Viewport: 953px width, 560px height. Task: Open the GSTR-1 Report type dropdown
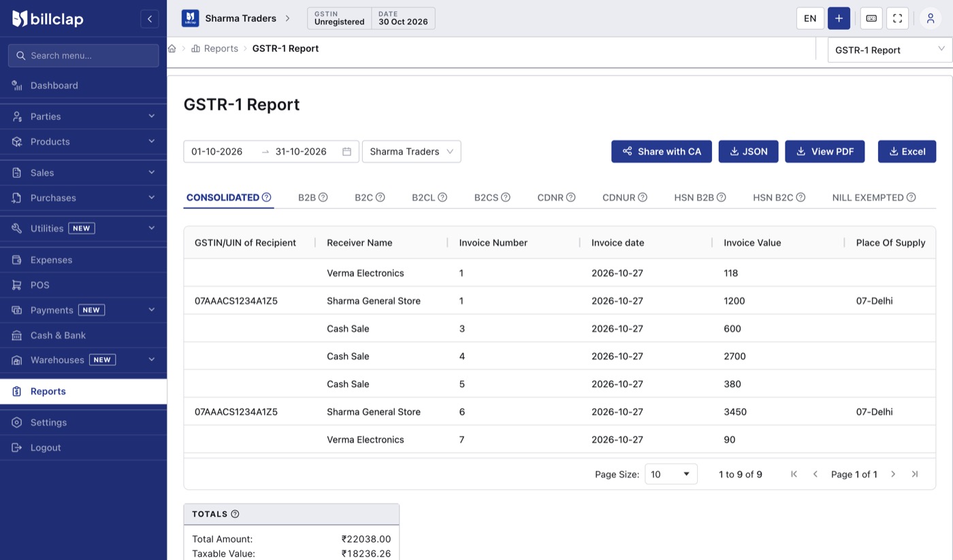890,50
